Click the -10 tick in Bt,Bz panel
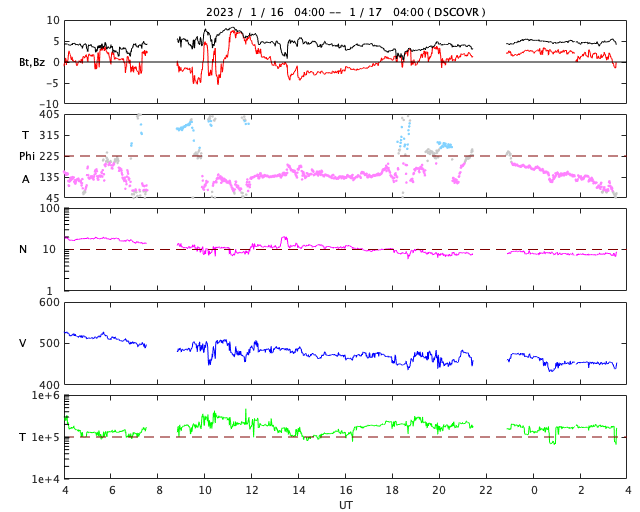Screen dimensions: 640x512 [x=50, y=104]
